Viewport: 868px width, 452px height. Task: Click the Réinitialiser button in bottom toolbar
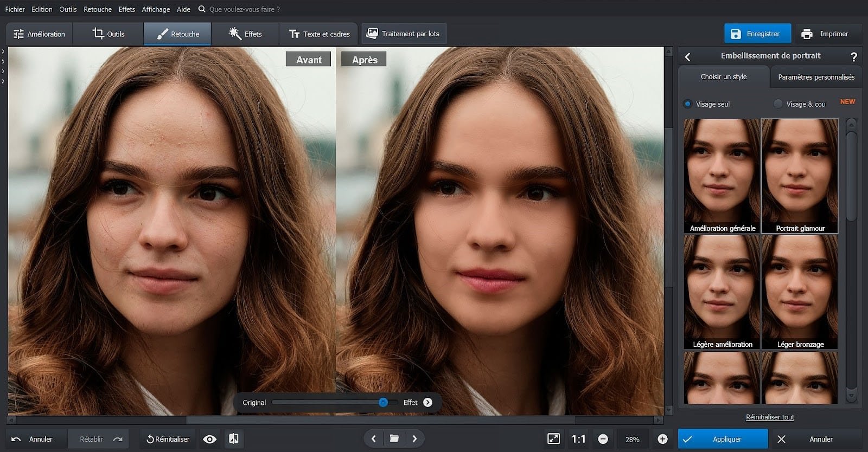[168, 439]
